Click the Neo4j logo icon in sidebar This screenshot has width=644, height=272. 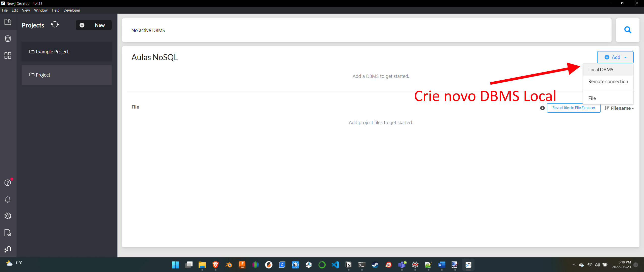coord(8,249)
